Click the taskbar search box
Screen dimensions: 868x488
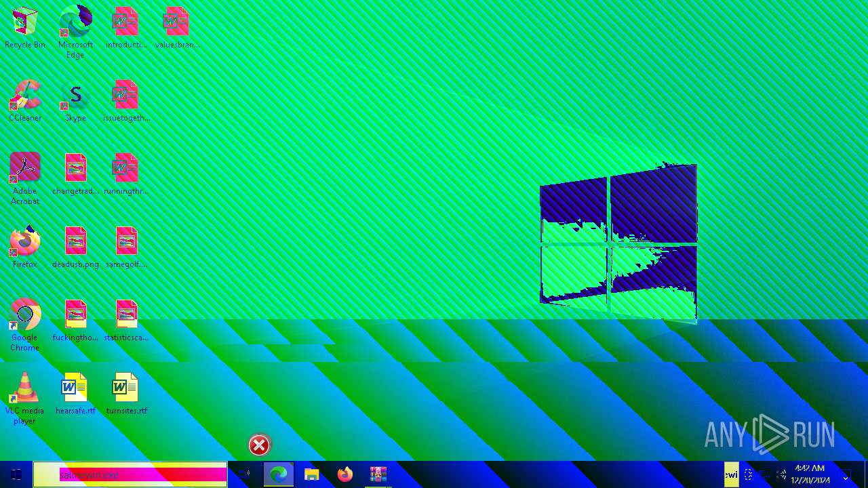[x=130, y=474]
